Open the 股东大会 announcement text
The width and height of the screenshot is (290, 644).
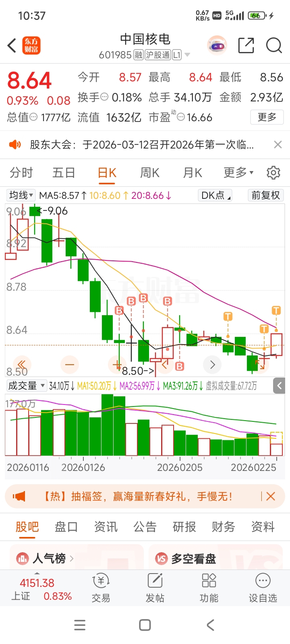(x=142, y=144)
